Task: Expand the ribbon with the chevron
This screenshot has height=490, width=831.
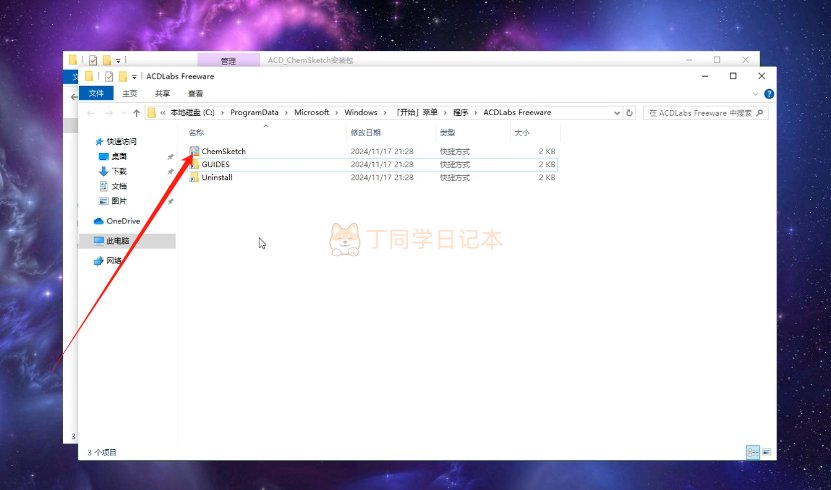Action: pos(754,93)
